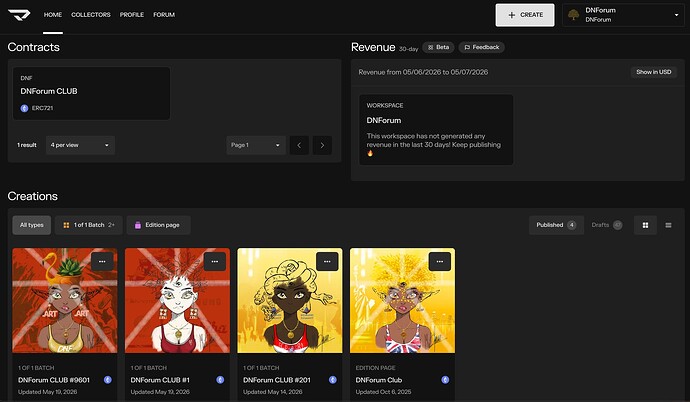Expand the 4 per view dropdown
690x402 pixels.
coord(80,145)
